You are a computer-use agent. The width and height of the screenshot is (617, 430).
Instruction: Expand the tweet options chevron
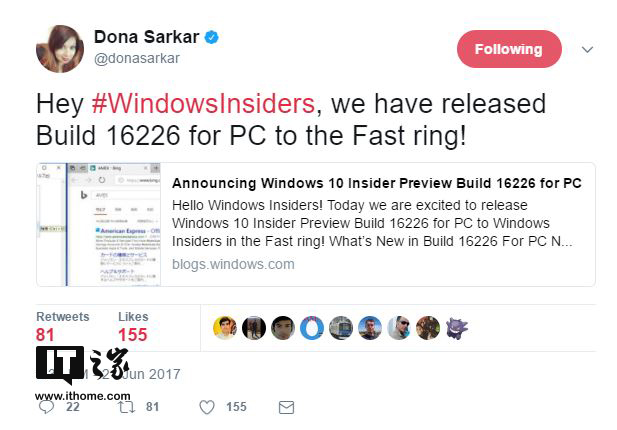(x=587, y=50)
